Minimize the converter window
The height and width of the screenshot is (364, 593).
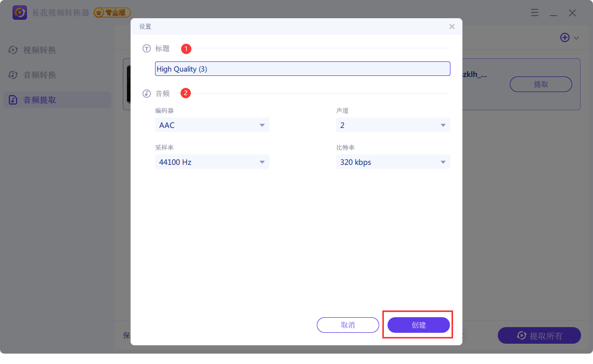tap(553, 13)
